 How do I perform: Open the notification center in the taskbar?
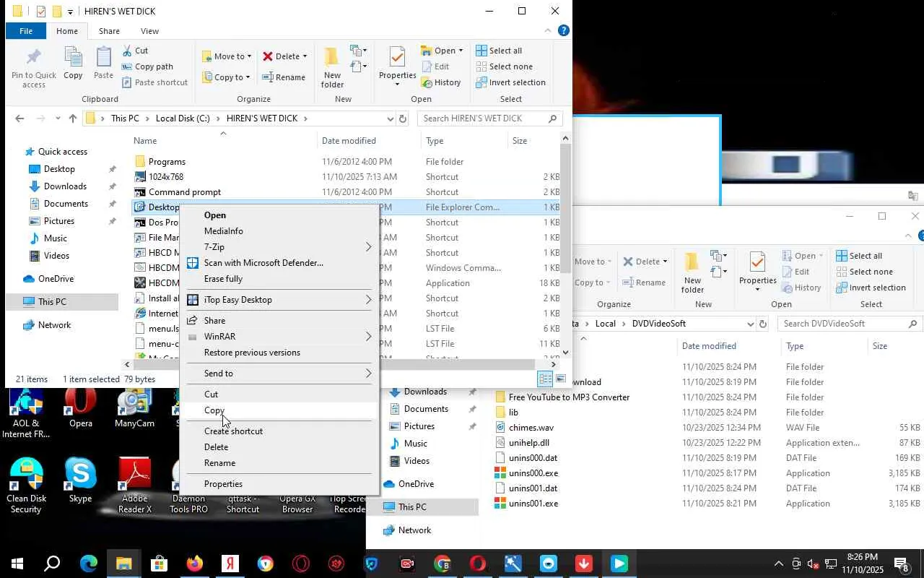(902, 564)
